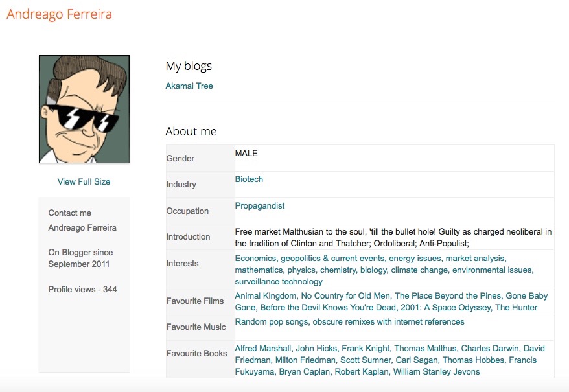Open No Country for Old Men link

pos(345,296)
